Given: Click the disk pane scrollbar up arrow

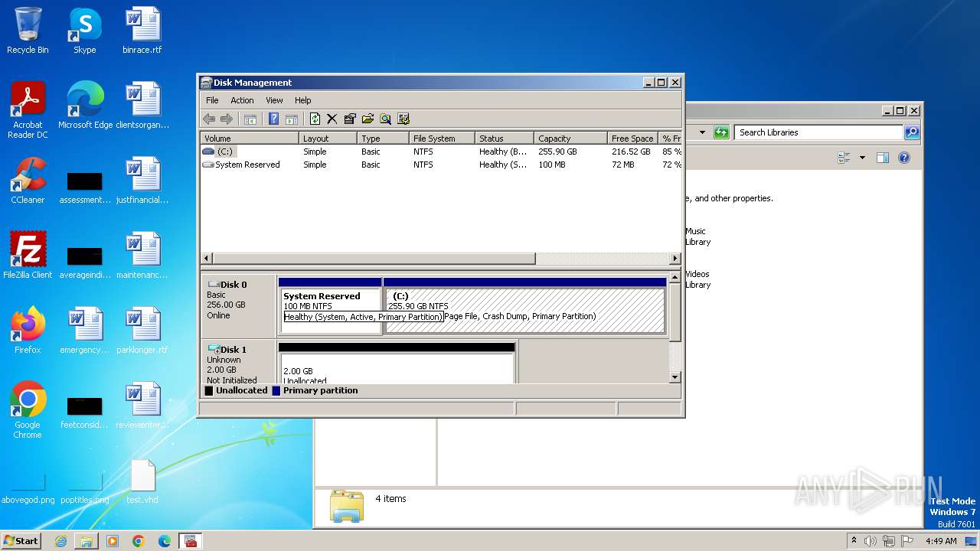Looking at the screenshot, I should (x=675, y=277).
